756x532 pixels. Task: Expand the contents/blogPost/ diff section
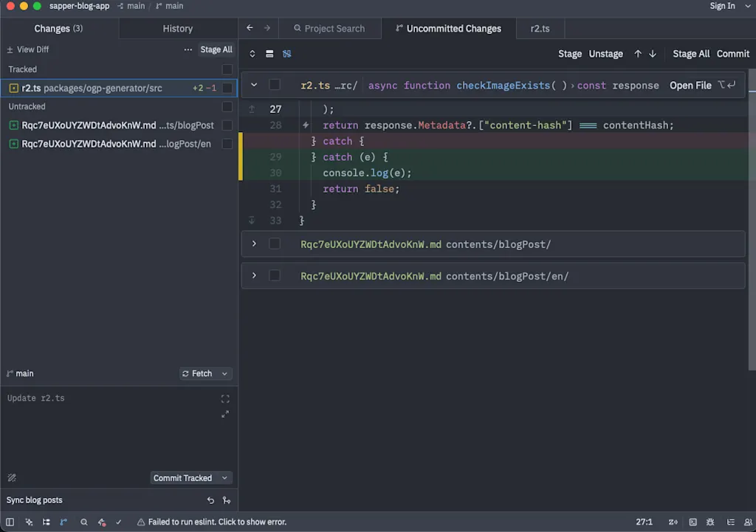tap(254, 243)
